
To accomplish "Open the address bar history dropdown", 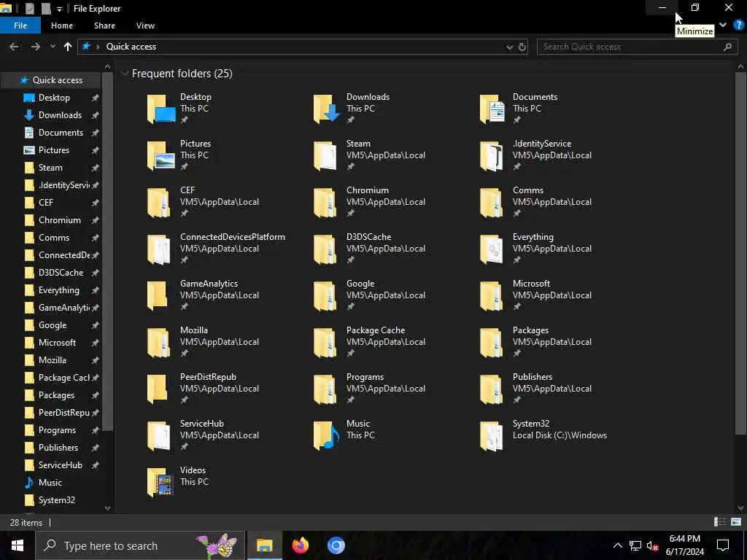I will point(509,47).
